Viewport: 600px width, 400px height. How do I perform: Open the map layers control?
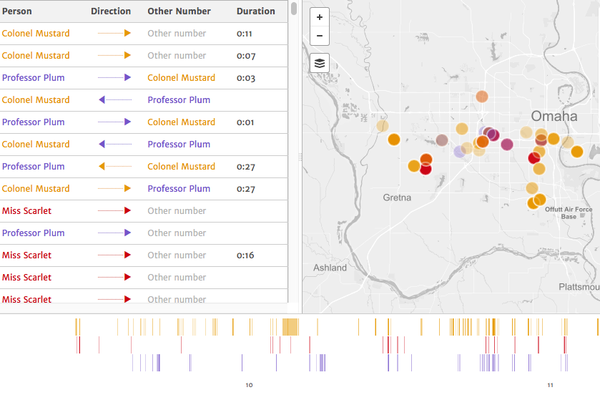tap(319, 63)
